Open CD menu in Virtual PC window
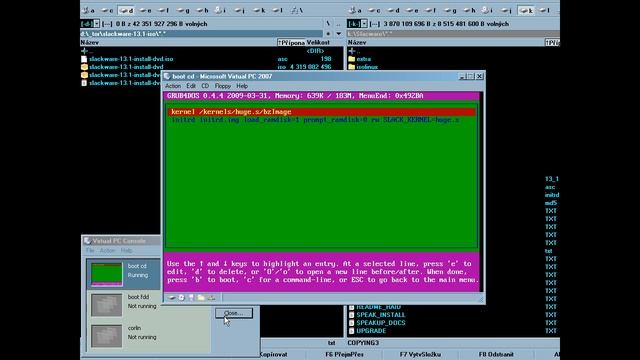640x360 pixels. tap(205, 86)
